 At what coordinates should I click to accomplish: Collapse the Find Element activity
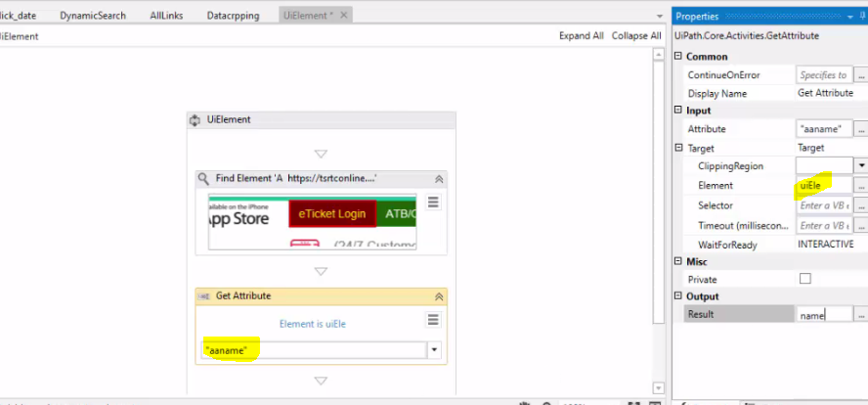[x=439, y=179]
